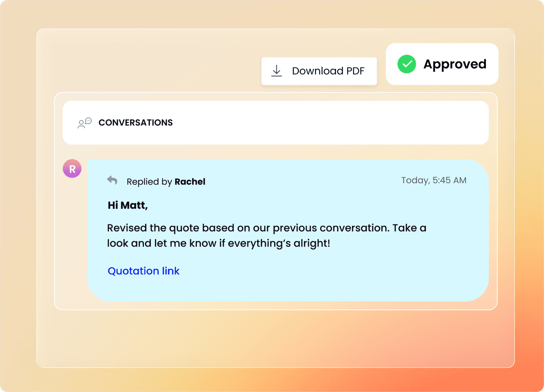Click the reply arrow icon
The width and height of the screenshot is (544, 392).
[112, 180]
